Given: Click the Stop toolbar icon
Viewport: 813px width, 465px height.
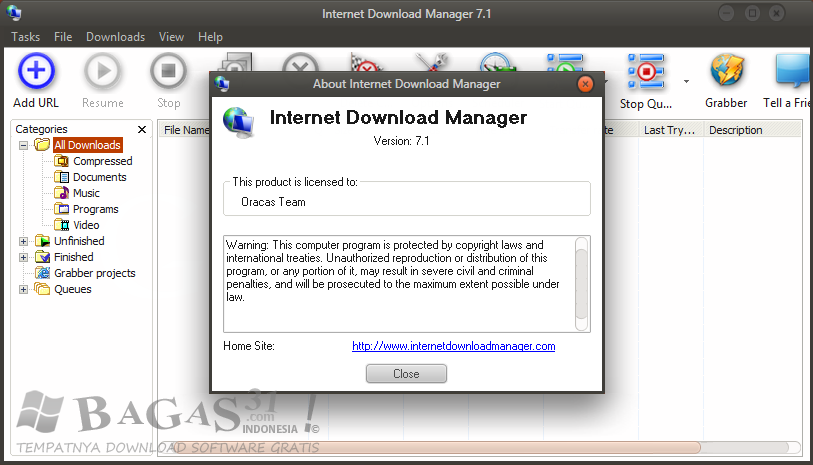Looking at the screenshot, I should click(169, 71).
